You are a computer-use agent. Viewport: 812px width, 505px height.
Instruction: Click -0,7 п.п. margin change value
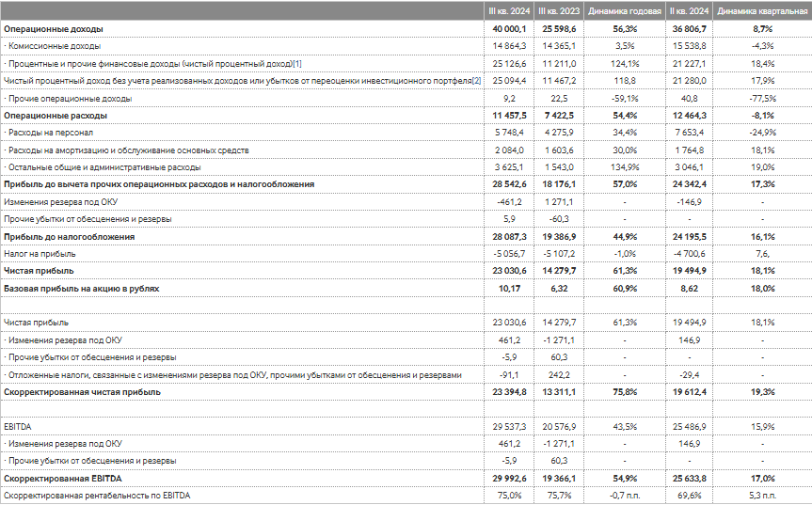(x=625, y=496)
